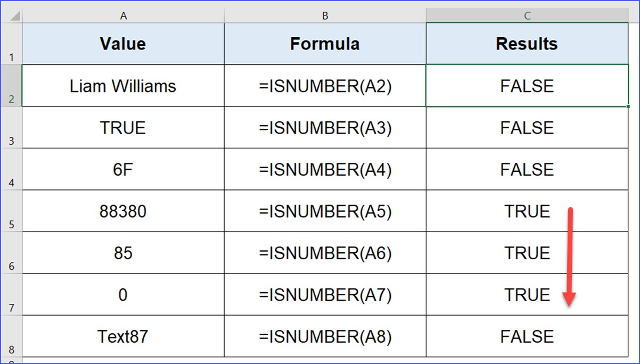Screen dimensions: 640x364
Task: Click the cell containing 6F
Action: pyautogui.click(x=123, y=170)
